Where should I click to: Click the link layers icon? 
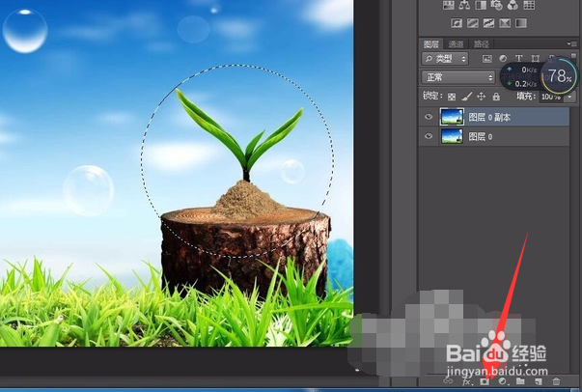449,380
